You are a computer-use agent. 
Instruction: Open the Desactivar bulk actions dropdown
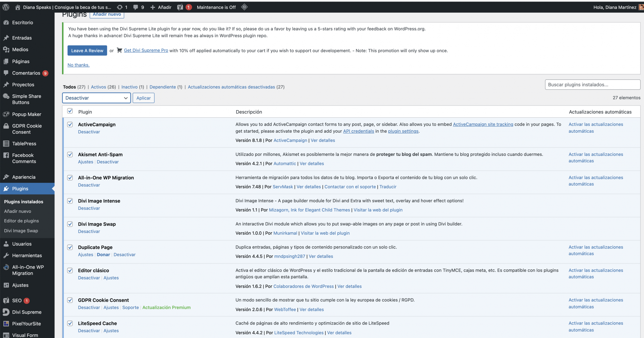coord(96,98)
